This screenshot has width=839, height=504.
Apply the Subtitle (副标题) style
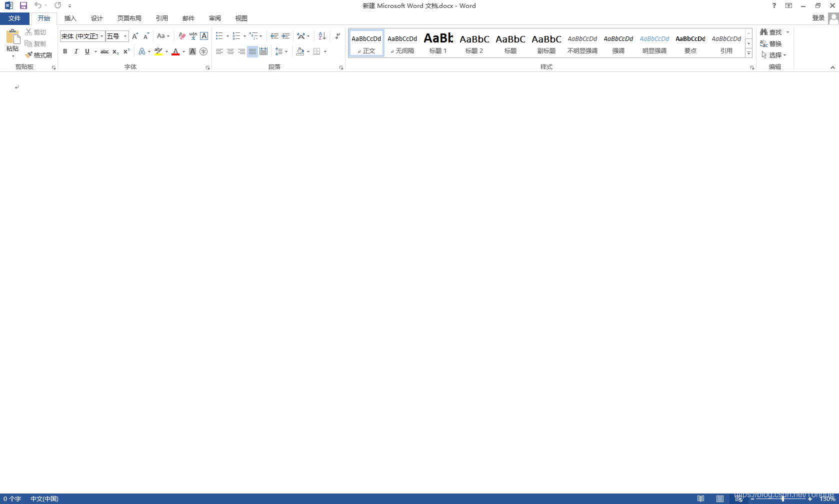[x=546, y=43]
